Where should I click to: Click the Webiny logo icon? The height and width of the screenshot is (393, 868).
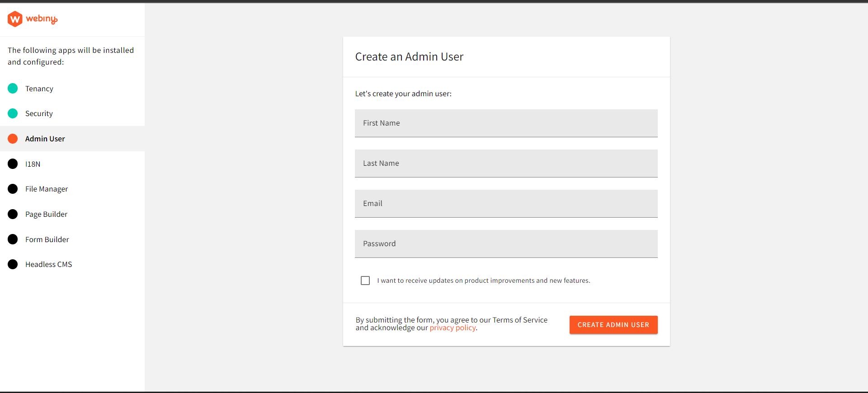click(14, 19)
